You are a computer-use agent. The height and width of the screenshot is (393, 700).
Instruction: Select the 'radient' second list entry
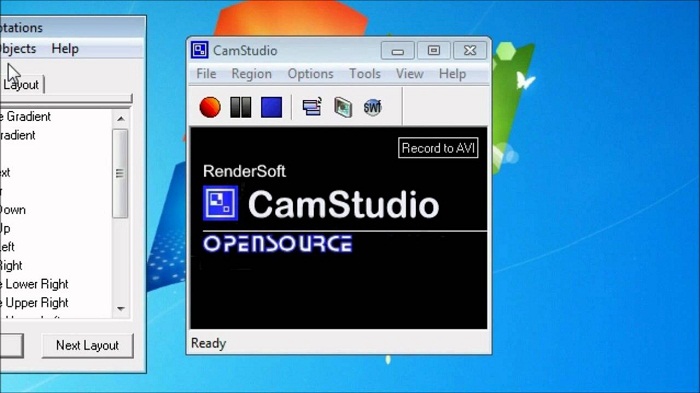(18, 135)
